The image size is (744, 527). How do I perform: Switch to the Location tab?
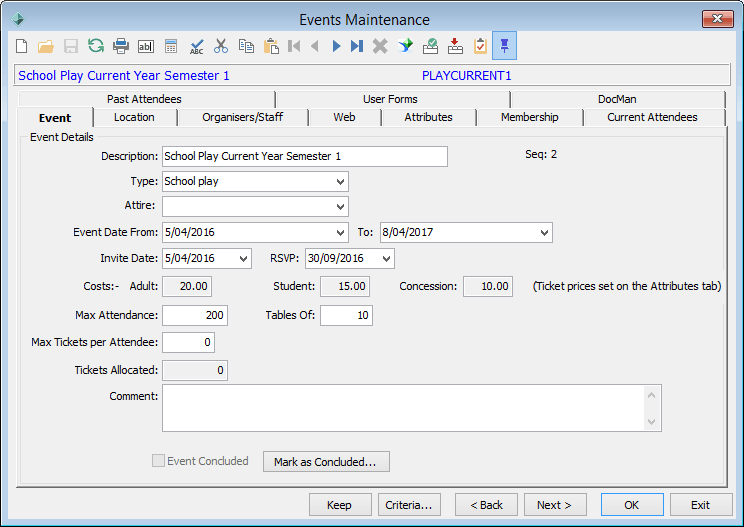[x=134, y=117]
